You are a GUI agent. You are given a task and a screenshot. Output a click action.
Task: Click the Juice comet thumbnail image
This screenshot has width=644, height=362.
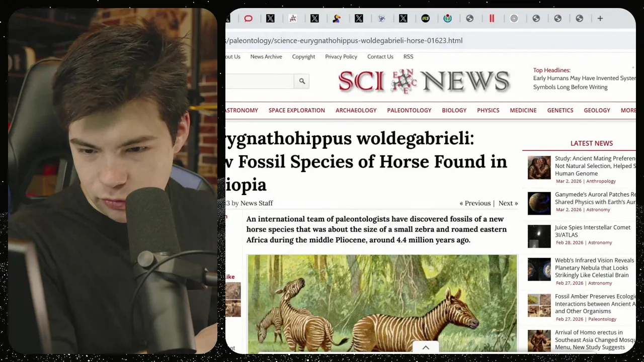[x=539, y=236]
